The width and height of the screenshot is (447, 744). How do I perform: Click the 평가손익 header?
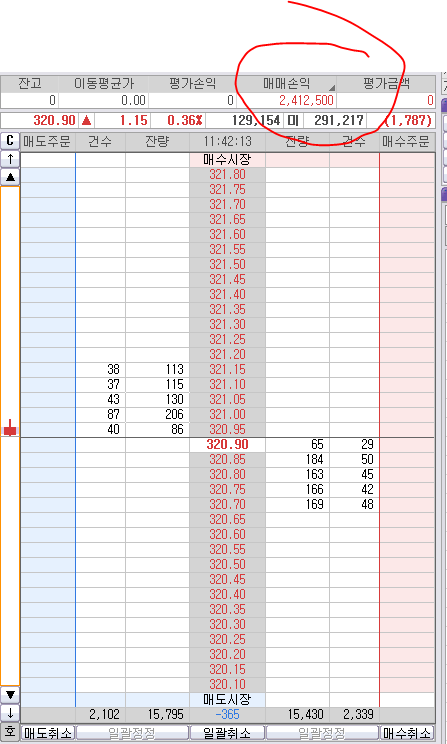point(193,84)
